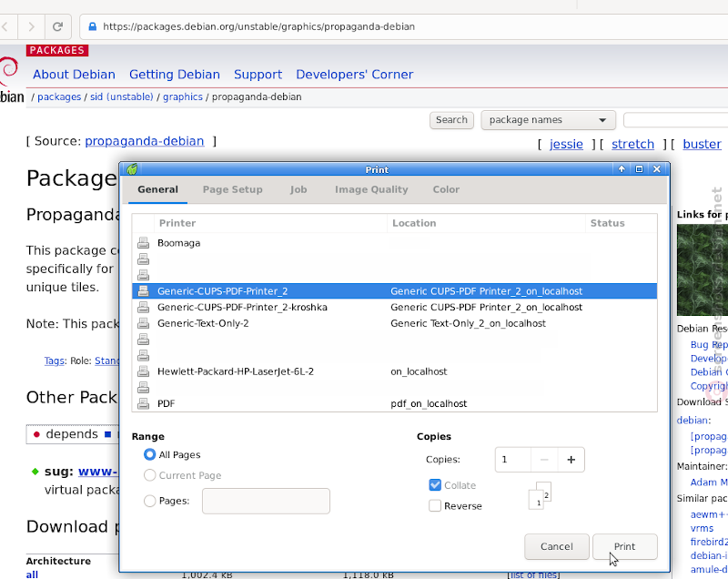
Task: Untick the Collate checkbox
Action: click(x=435, y=485)
